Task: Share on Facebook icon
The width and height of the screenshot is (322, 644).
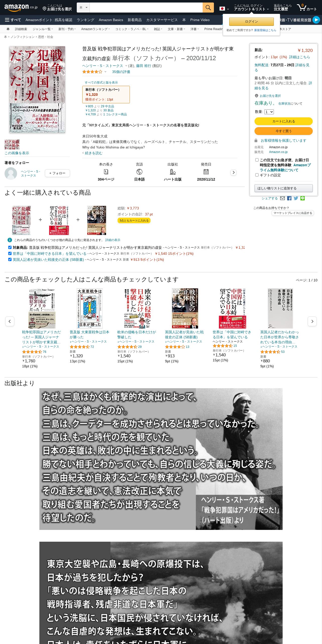Action: pyautogui.click(x=289, y=198)
